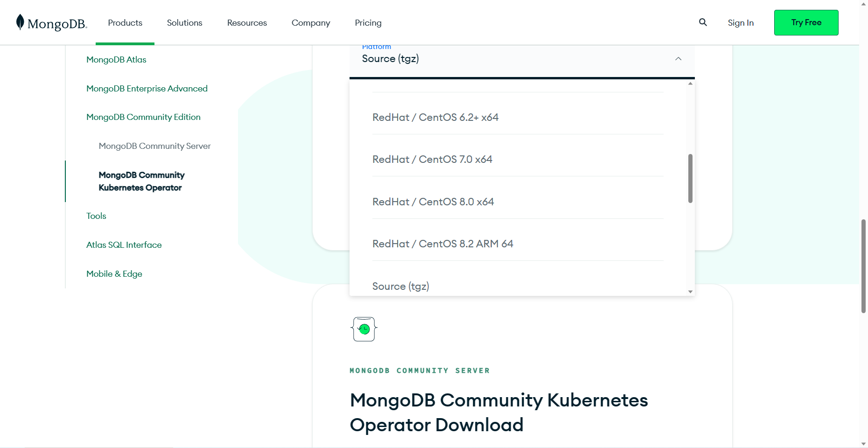This screenshot has width=868, height=448.
Task: Open the Tools sidebar link
Action: (96, 216)
